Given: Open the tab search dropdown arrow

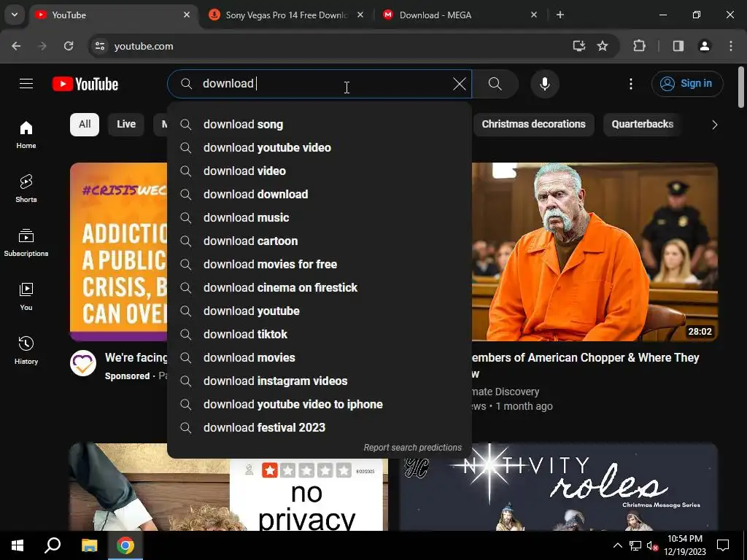Looking at the screenshot, I should [15, 15].
